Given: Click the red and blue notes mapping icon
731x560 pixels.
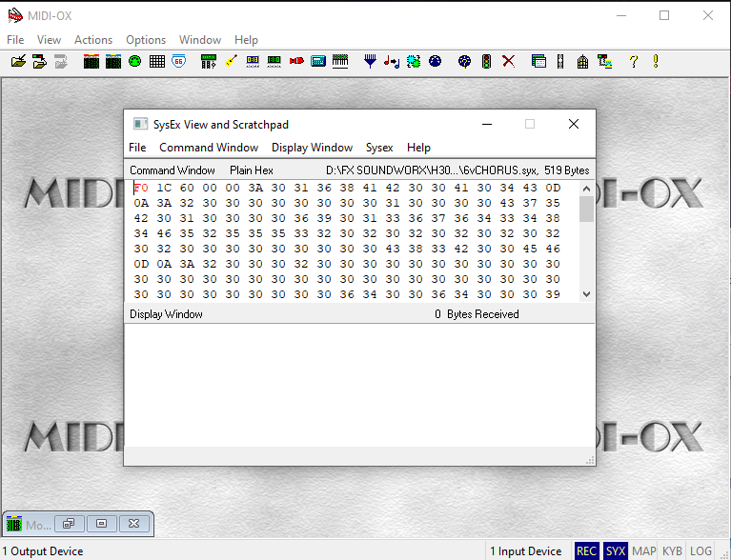Looking at the screenshot, I should point(392,61).
